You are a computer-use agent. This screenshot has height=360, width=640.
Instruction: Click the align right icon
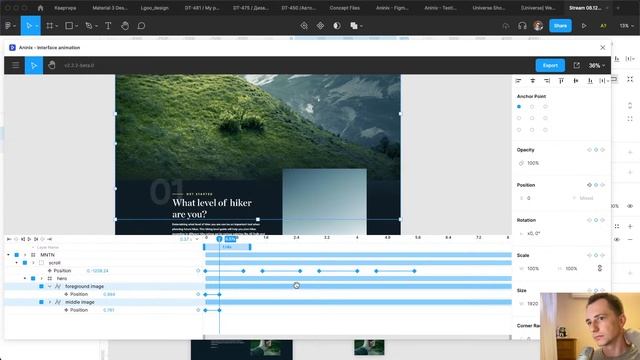(547, 81)
